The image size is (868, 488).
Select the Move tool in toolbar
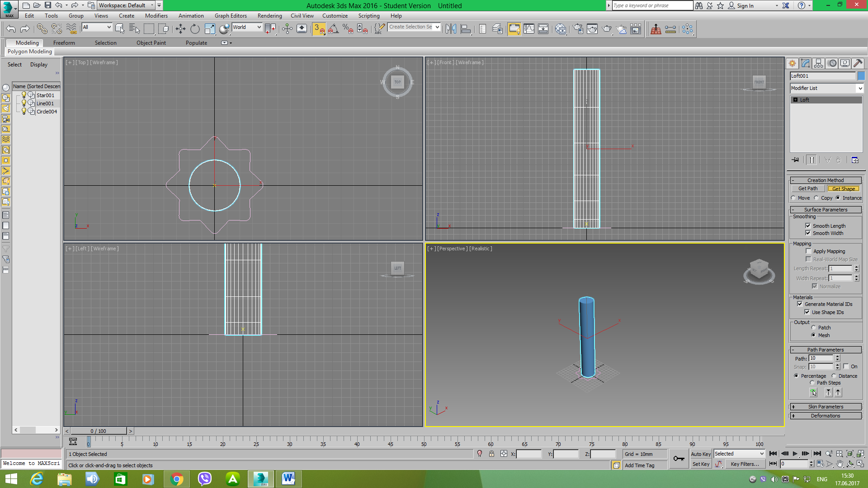[180, 29]
